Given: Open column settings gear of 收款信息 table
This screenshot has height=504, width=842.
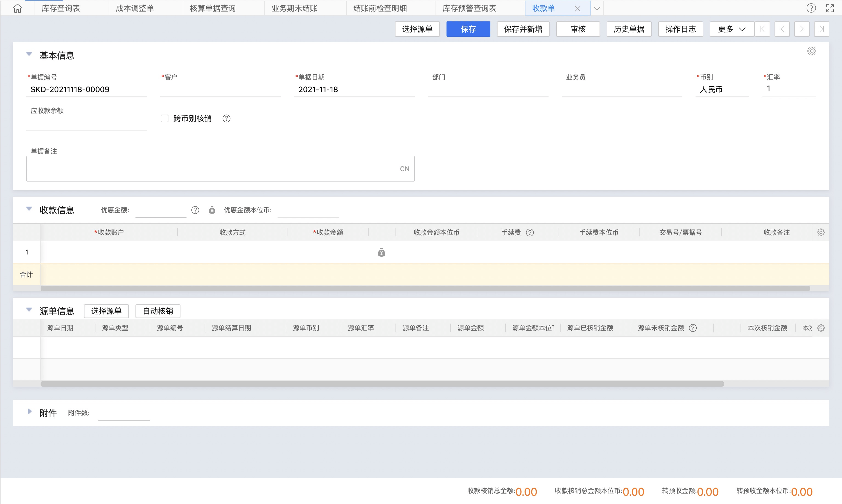Looking at the screenshot, I should (821, 232).
